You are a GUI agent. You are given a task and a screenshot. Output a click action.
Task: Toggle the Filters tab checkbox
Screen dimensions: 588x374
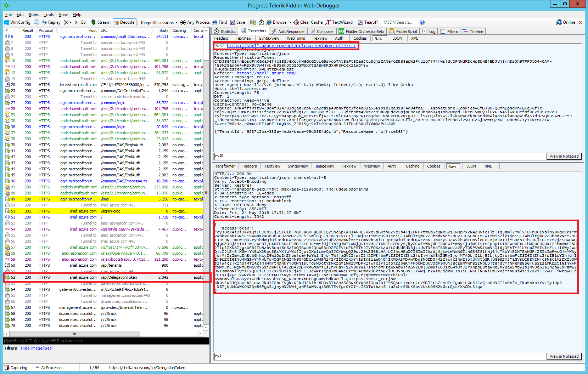(443, 32)
